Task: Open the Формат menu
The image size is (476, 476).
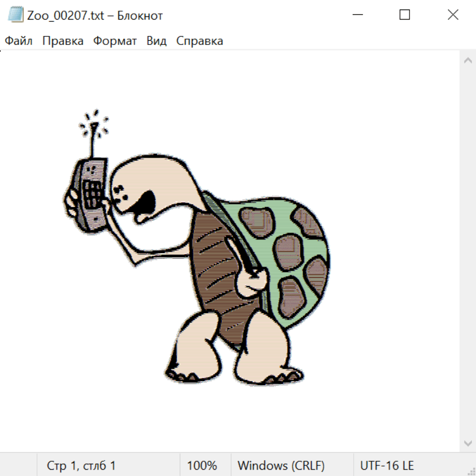Action: 115,41
